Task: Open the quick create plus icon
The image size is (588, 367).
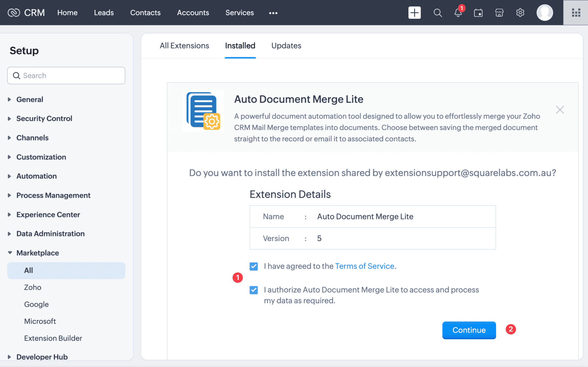Action: click(415, 13)
